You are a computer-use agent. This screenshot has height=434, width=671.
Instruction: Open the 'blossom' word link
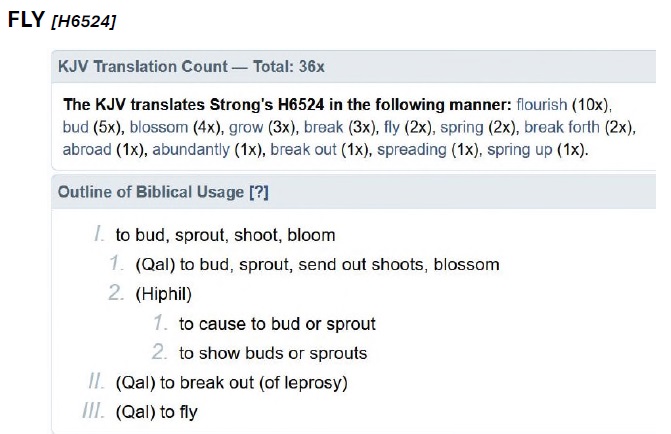click(x=159, y=127)
